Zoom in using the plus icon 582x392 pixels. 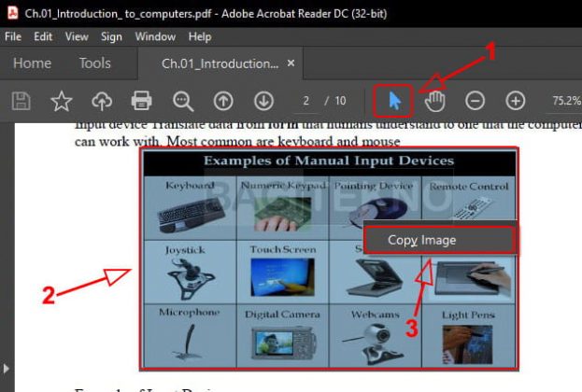pos(515,100)
